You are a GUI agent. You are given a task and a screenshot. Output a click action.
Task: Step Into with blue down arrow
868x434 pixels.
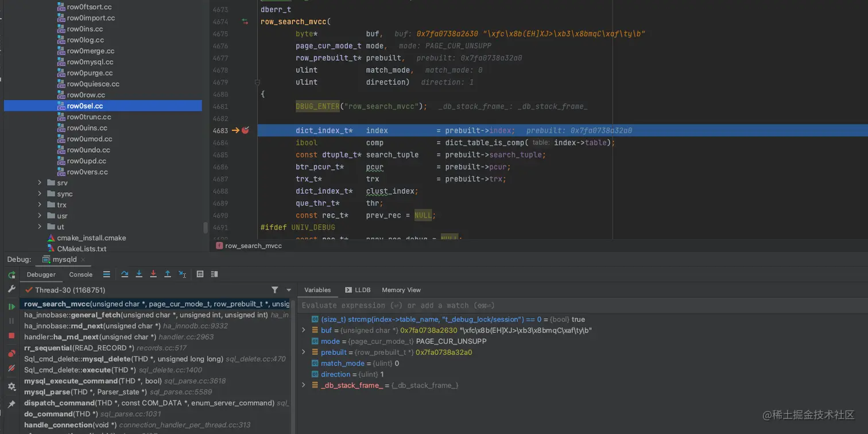click(x=139, y=274)
